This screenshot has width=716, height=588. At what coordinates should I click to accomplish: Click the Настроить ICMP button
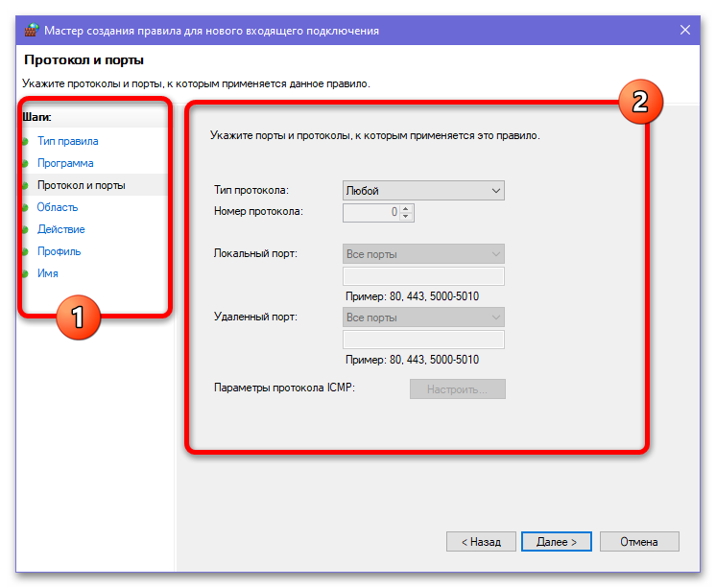tap(458, 388)
